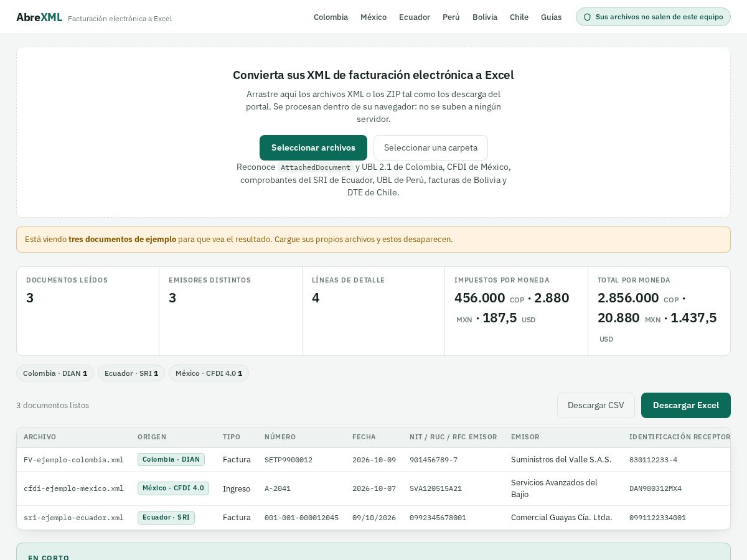Click receiver ID 830112233-4
Screen dimensions: 747x560
pos(653,460)
